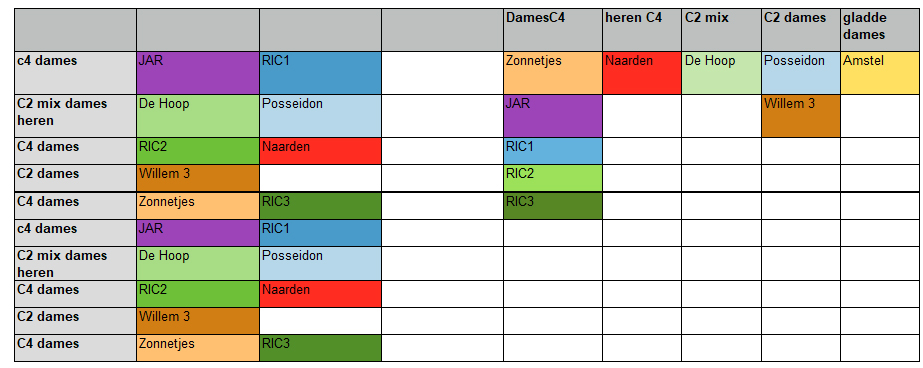Select the purple JAR cell under DamesC4

click(553, 116)
